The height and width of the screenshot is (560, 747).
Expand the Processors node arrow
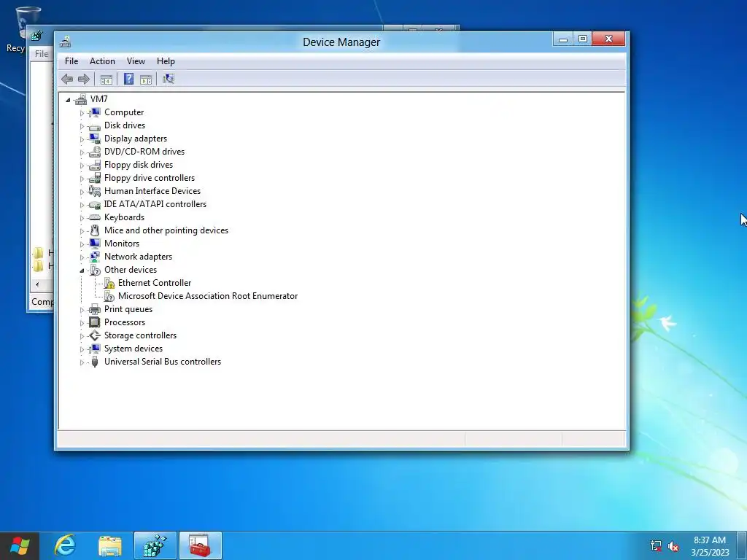(82, 323)
